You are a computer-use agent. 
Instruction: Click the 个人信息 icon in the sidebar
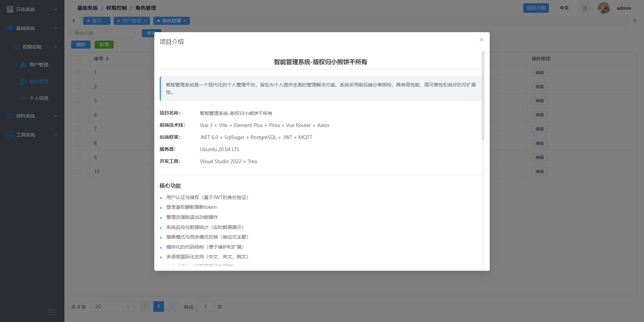pos(23,98)
